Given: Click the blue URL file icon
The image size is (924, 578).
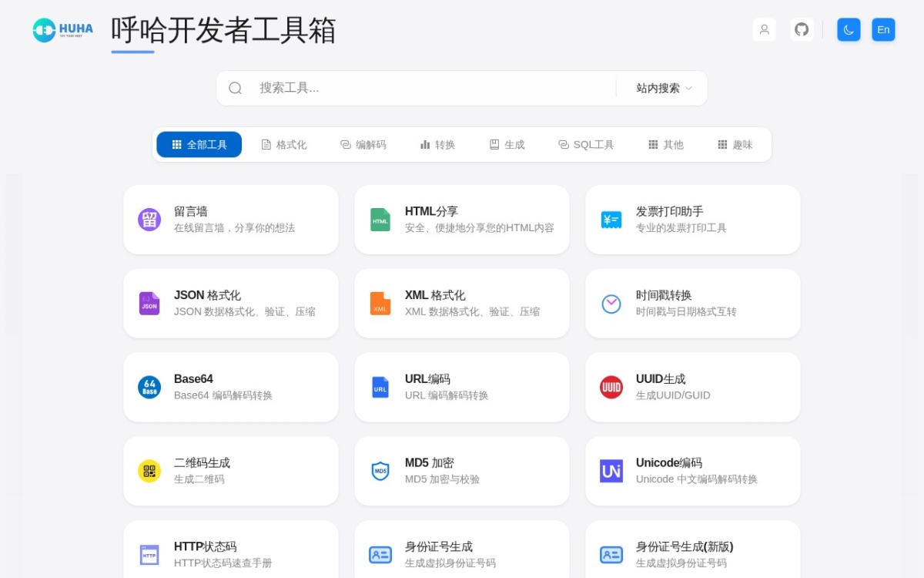Looking at the screenshot, I should click(380, 388).
